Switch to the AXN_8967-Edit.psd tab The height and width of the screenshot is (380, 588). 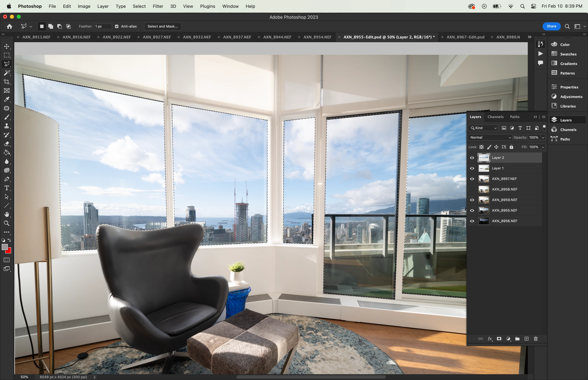tap(465, 37)
